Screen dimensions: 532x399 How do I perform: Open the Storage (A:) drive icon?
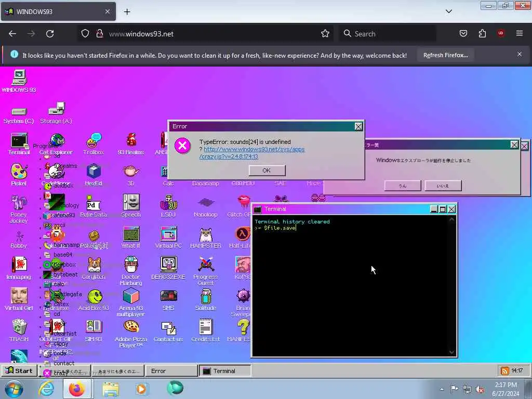click(56, 113)
